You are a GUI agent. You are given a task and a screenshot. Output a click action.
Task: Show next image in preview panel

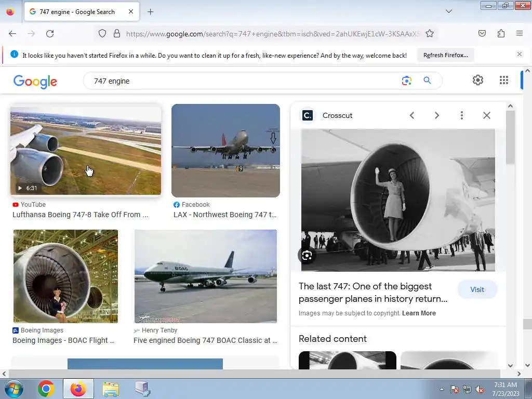pyautogui.click(x=436, y=115)
